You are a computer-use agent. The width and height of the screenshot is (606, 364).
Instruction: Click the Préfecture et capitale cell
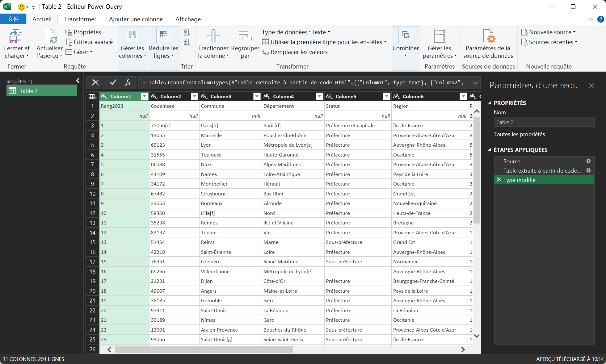(x=358, y=125)
